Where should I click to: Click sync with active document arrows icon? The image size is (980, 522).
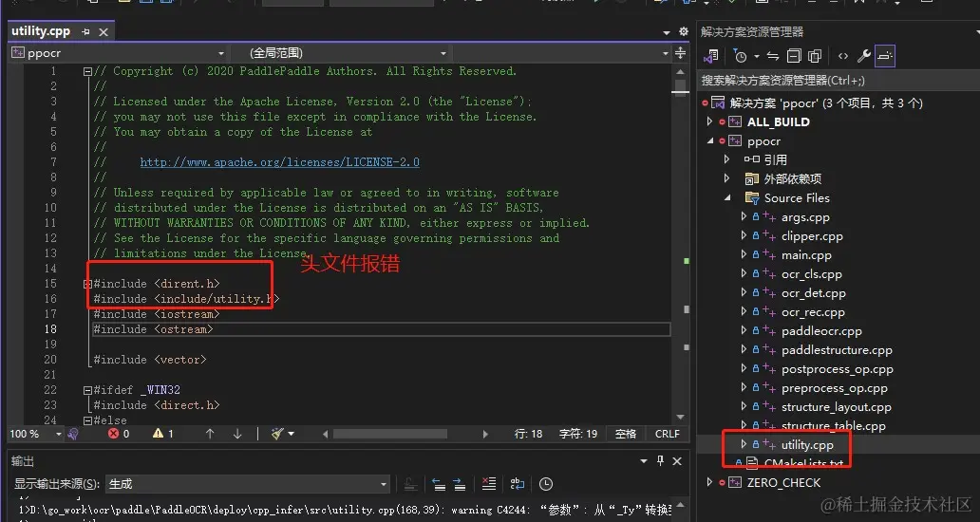[773, 56]
